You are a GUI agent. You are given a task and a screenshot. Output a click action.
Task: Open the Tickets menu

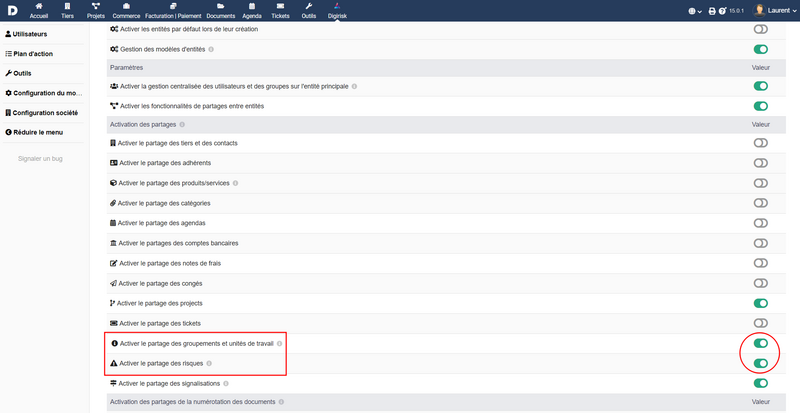coord(280,10)
